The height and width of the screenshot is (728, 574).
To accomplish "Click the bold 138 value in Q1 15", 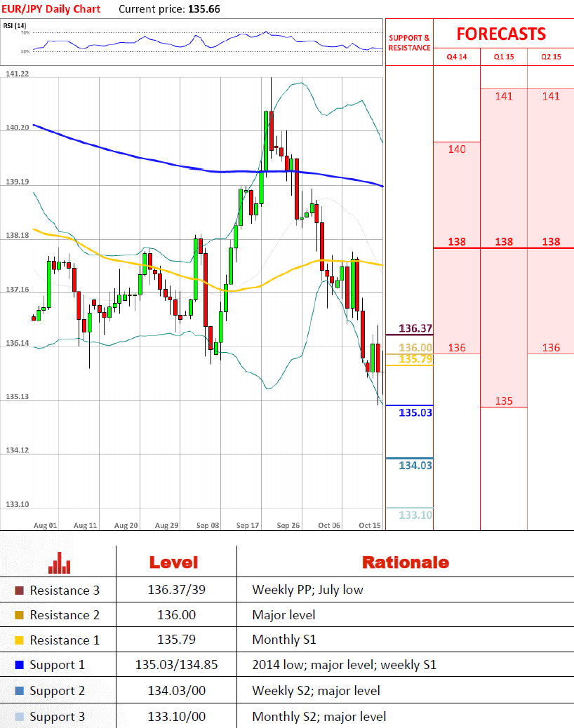I will click(x=504, y=242).
